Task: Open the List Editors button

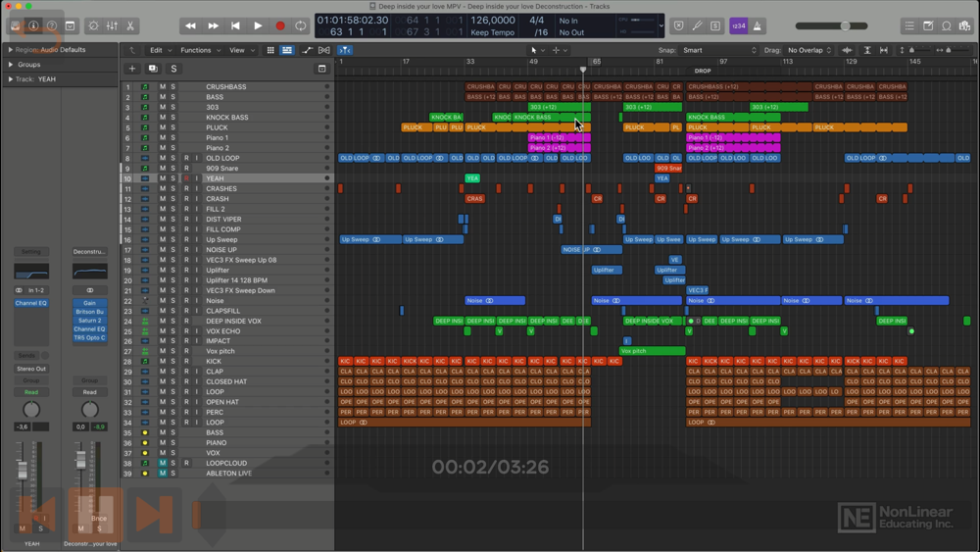Action: 909,25
